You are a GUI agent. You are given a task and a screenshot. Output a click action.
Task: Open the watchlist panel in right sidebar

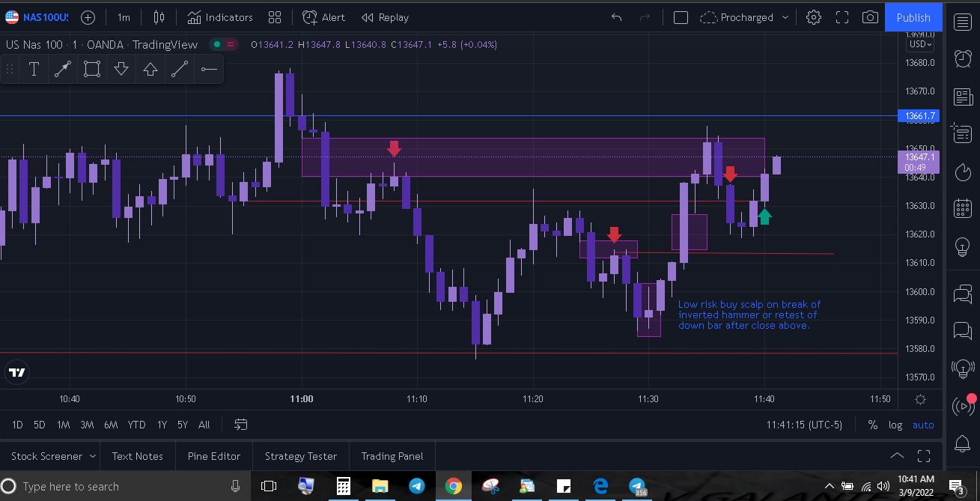pyautogui.click(x=963, y=21)
